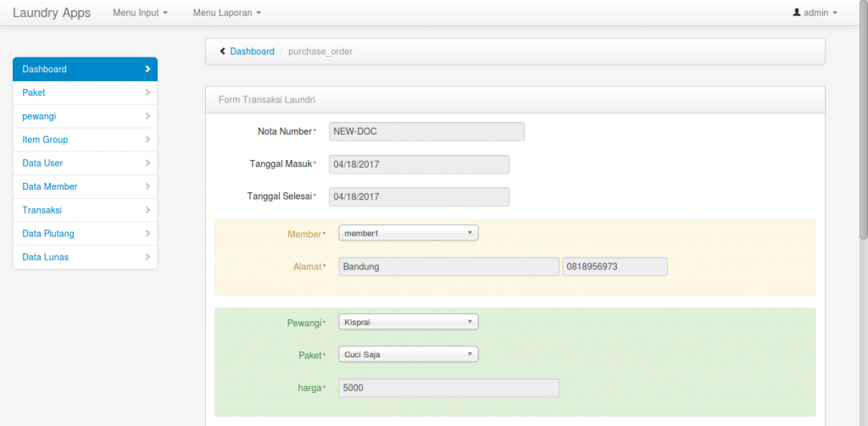
Task: Click the page vertical scrollbar thumb
Action: 863,119
